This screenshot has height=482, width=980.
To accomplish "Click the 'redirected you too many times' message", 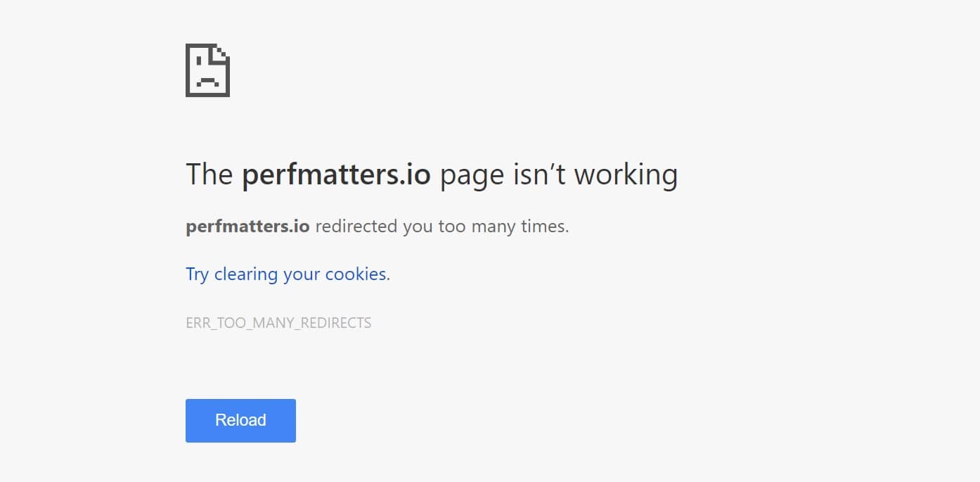I will [x=442, y=226].
